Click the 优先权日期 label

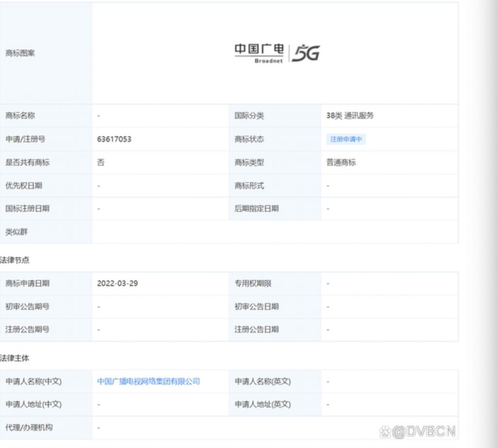click(x=24, y=186)
